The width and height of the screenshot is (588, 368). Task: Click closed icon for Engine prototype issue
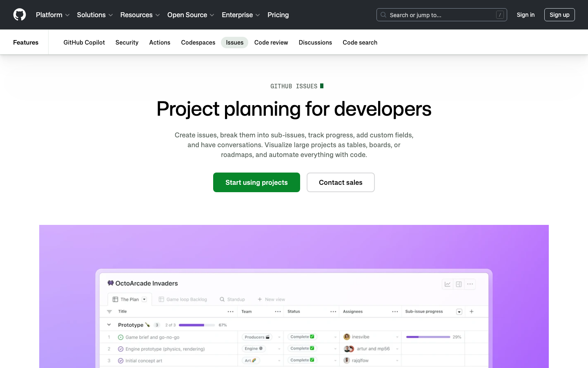pyautogui.click(x=120, y=349)
